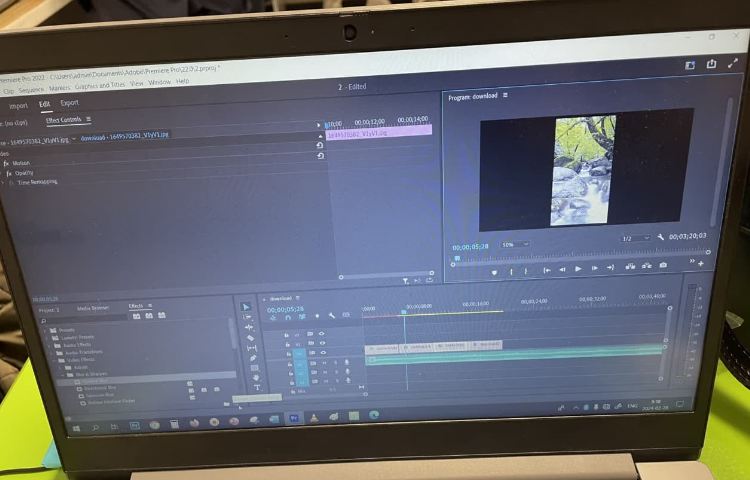
Task: Toggle the fx switch for Motion
Action: pyautogui.click(x=7, y=162)
